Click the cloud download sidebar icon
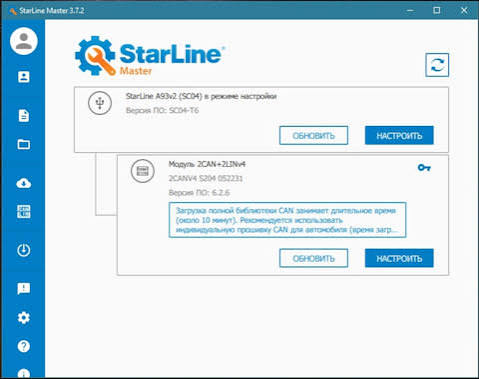The width and height of the screenshot is (479, 379). click(x=24, y=183)
